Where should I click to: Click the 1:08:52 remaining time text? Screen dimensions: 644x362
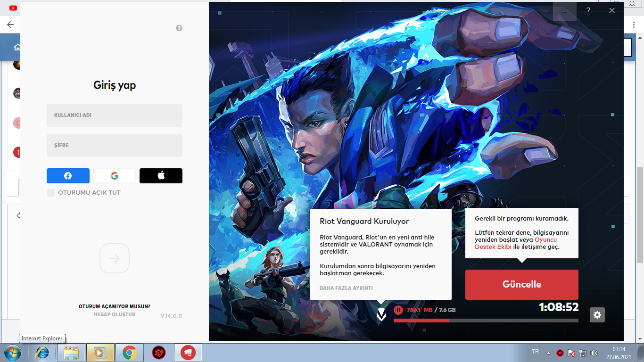pyautogui.click(x=559, y=307)
